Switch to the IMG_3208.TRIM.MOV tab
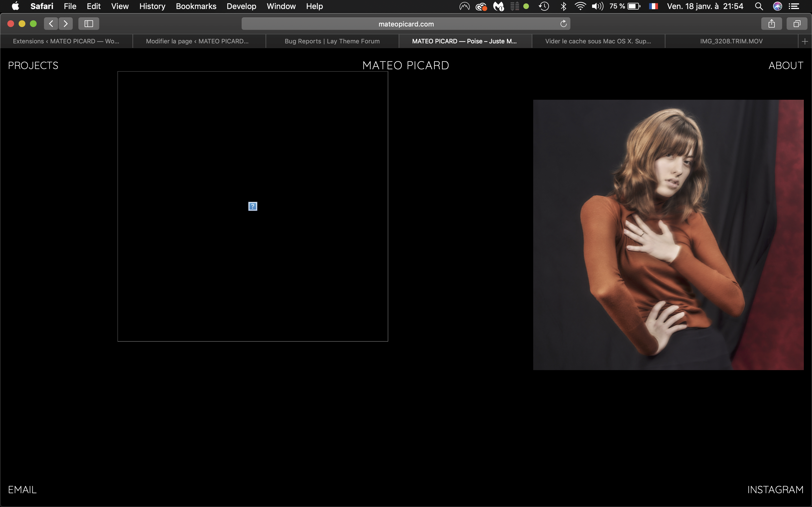 click(731, 41)
